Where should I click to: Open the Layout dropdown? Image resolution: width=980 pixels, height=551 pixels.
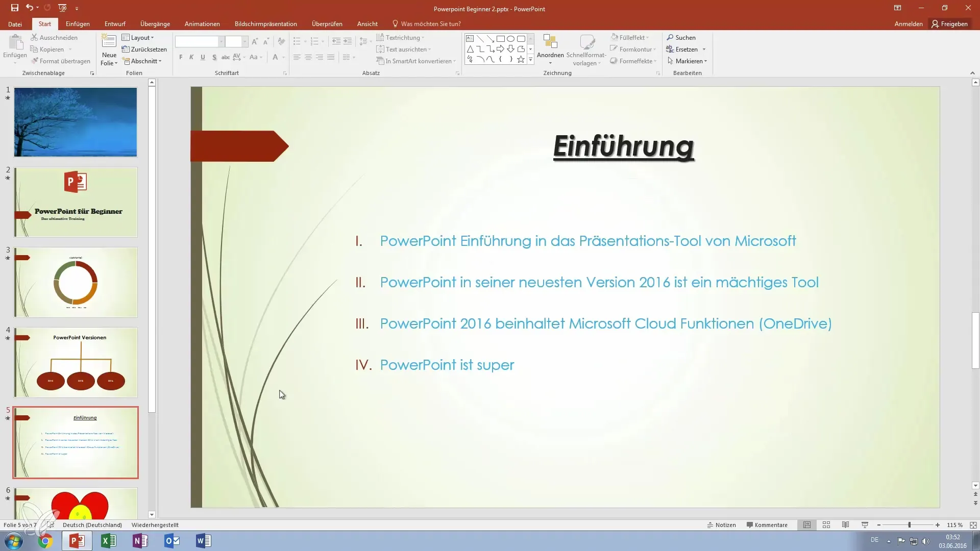[137, 38]
